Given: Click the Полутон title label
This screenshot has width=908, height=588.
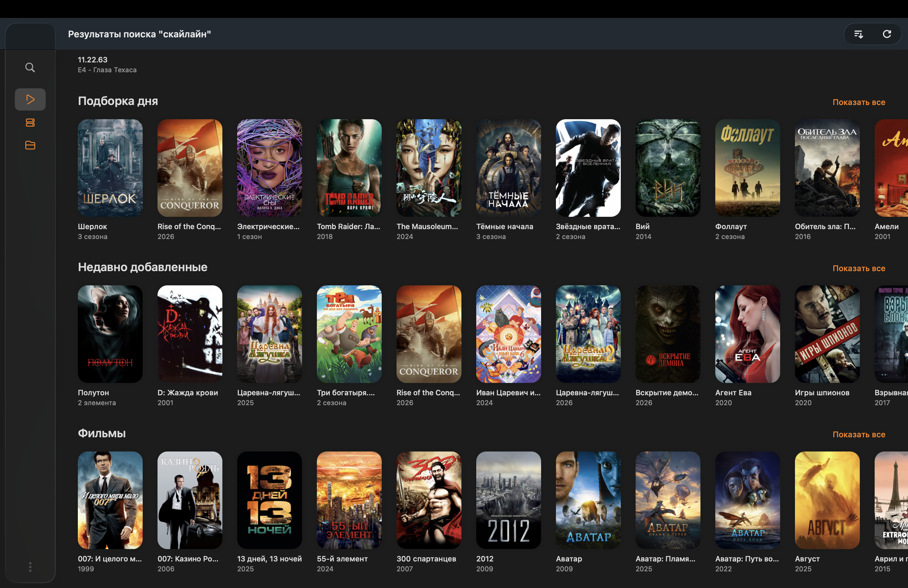Looking at the screenshot, I should (x=94, y=393).
